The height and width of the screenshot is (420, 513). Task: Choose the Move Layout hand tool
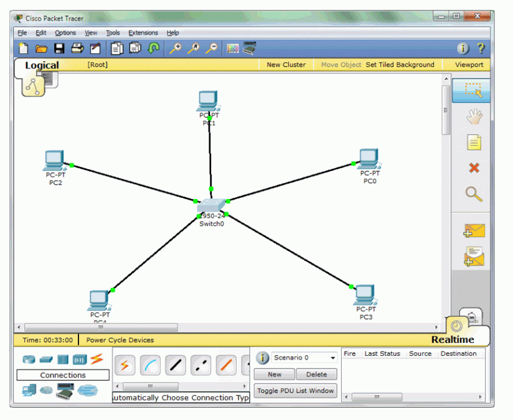(474, 116)
